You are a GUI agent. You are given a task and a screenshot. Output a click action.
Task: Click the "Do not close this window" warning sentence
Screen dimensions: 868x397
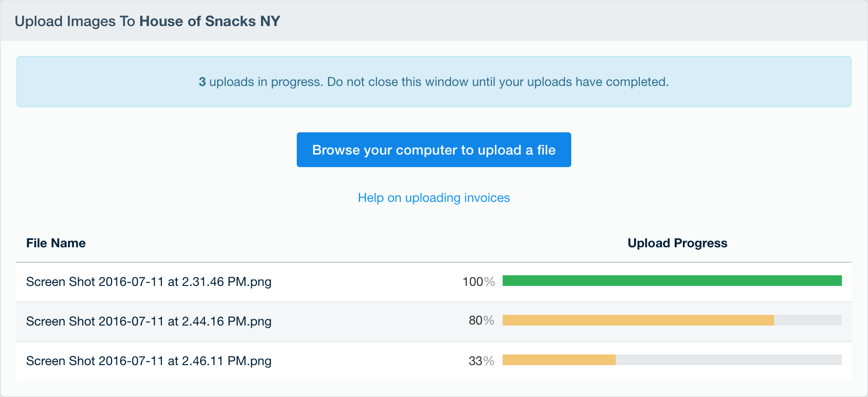coord(498,82)
